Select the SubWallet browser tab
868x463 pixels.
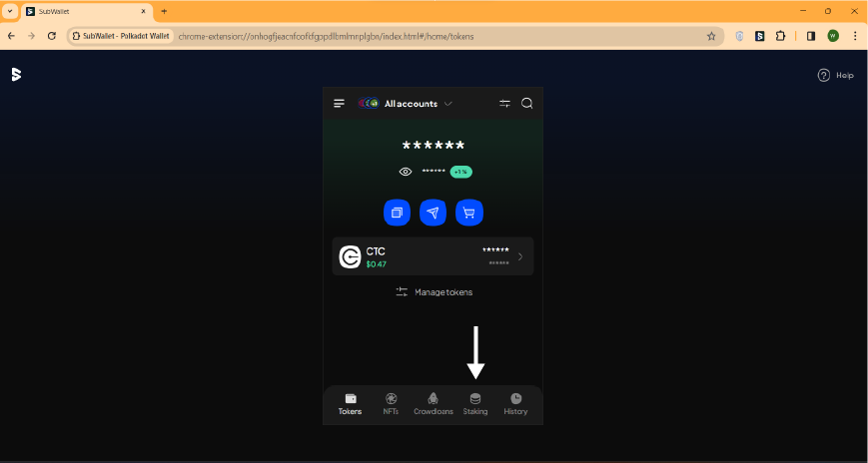[86, 11]
